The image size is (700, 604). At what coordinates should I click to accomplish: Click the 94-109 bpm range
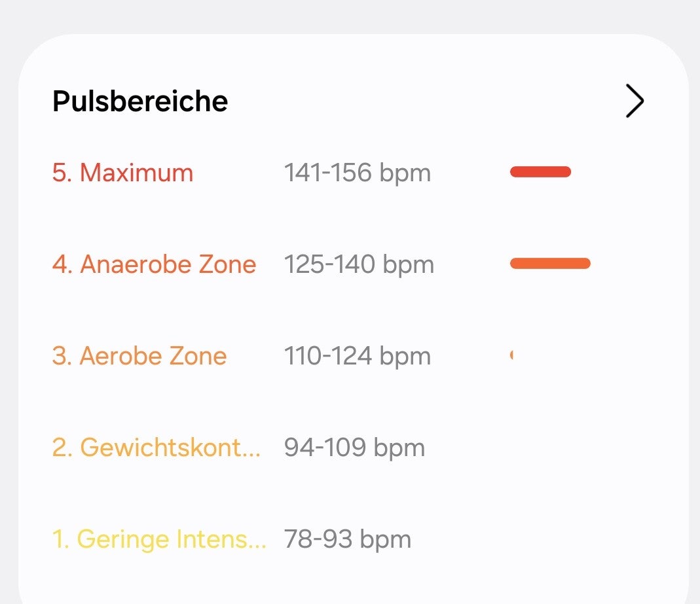click(354, 448)
